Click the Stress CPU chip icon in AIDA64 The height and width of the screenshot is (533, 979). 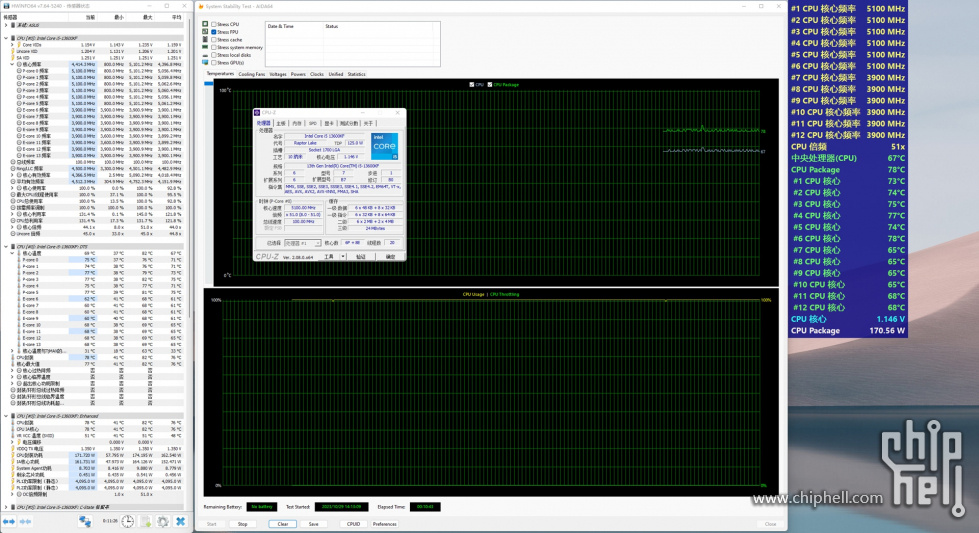(x=205, y=24)
